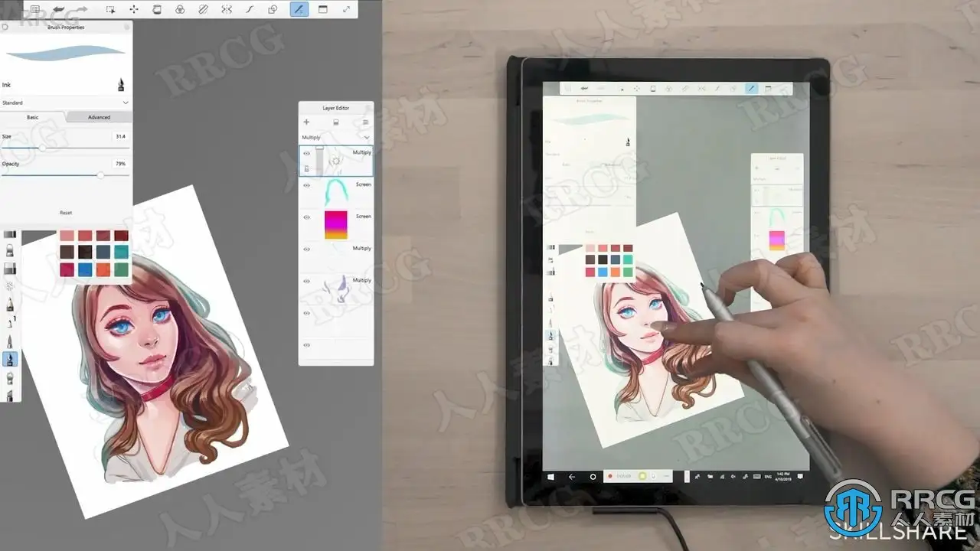The width and height of the screenshot is (980, 551).
Task: Choose the Fill bucket tool
Action: point(157,9)
